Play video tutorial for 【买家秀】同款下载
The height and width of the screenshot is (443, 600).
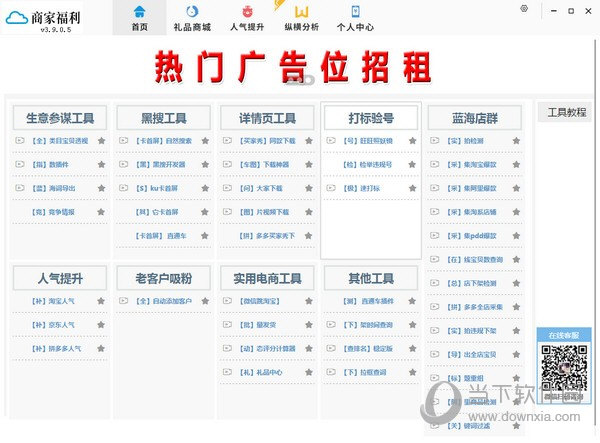pos(227,141)
